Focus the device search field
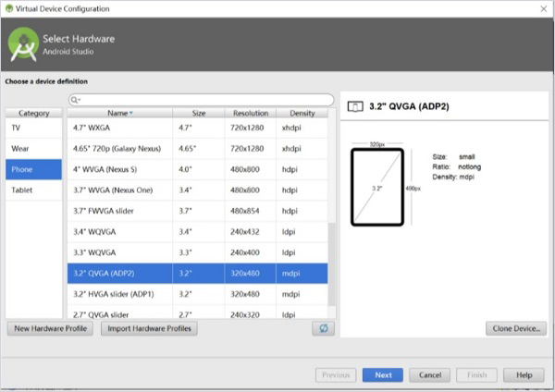The width and height of the screenshot is (555, 392). coord(203,100)
